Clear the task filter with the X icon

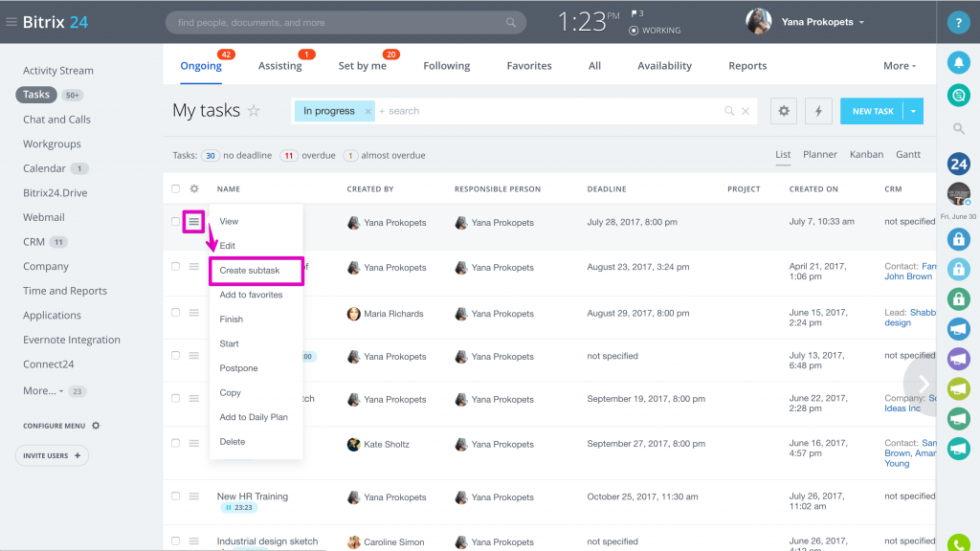coord(746,111)
